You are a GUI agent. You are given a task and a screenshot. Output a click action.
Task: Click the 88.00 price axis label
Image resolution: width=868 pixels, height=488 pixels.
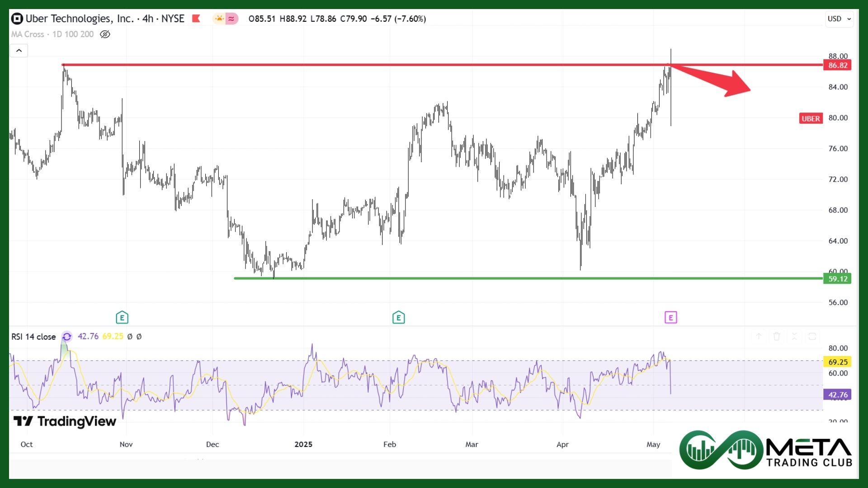point(838,56)
